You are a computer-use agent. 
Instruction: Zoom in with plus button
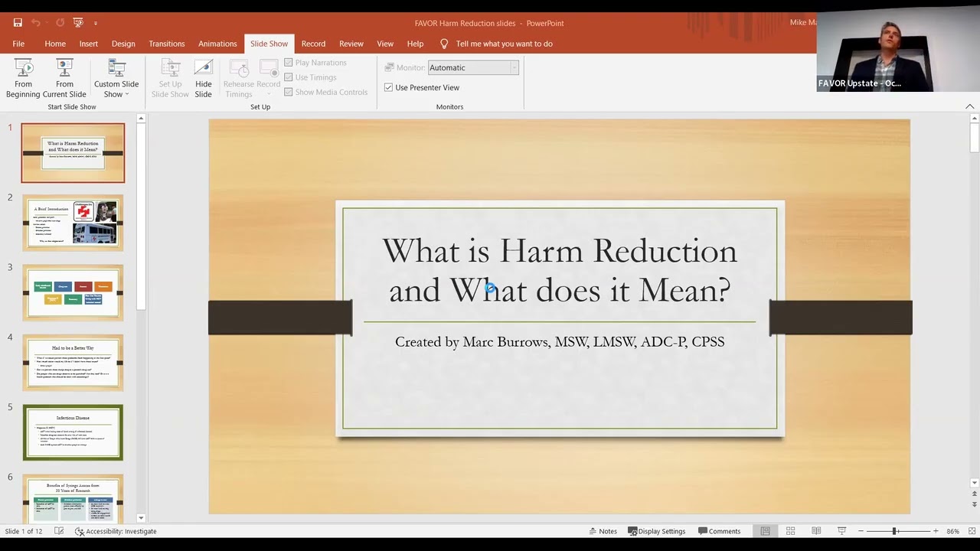[x=936, y=531]
